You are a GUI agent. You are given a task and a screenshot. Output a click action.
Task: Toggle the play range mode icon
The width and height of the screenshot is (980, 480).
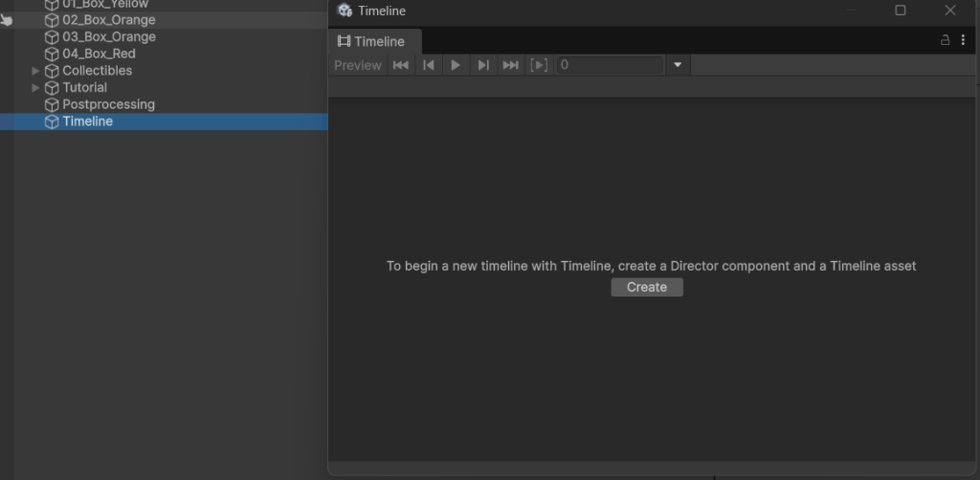(x=539, y=65)
